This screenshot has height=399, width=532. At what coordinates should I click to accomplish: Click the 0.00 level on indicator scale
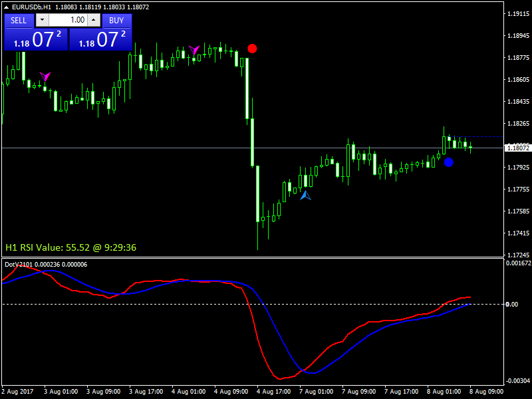(x=512, y=305)
